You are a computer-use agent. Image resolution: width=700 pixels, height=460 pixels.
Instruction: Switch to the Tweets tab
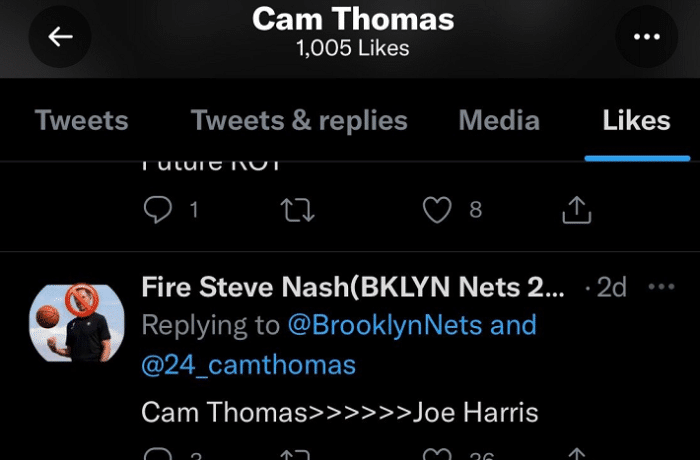[x=82, y=121]
